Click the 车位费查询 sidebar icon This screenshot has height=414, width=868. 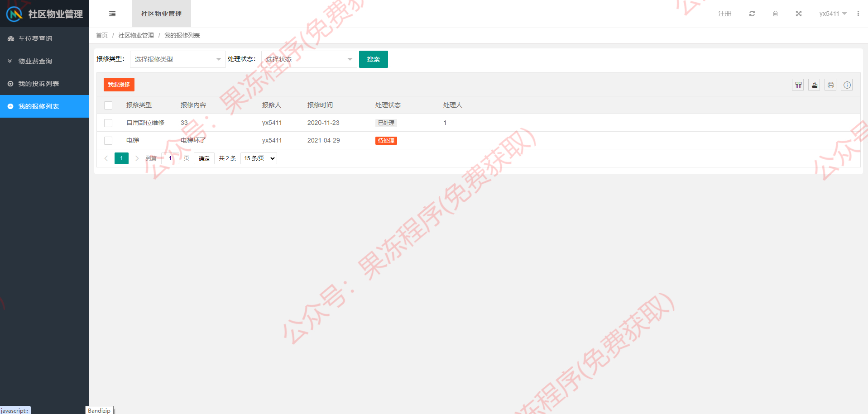click(x=10, y=38)
